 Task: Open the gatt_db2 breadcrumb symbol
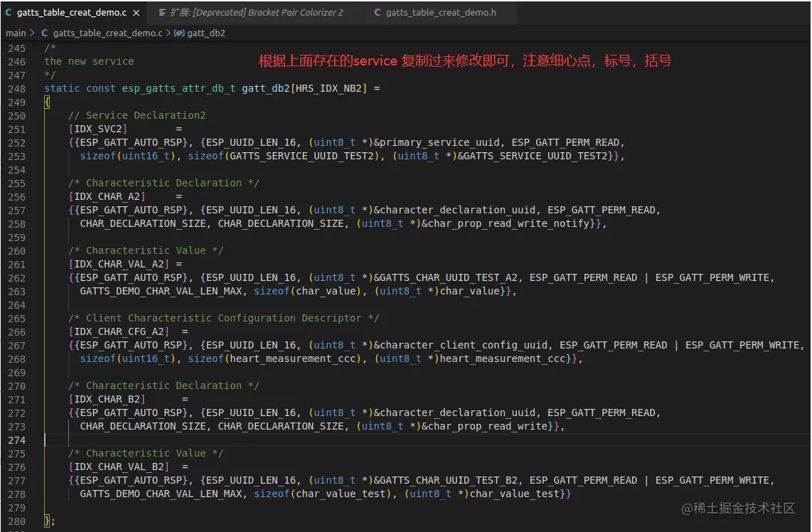(206, 33)
